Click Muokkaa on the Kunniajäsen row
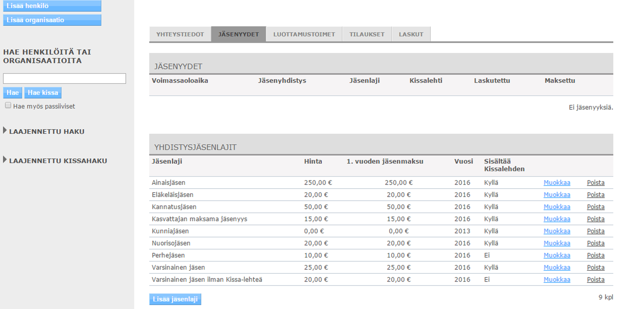The height and width of the screenshot is (309, 644). (x=557, y=231)
